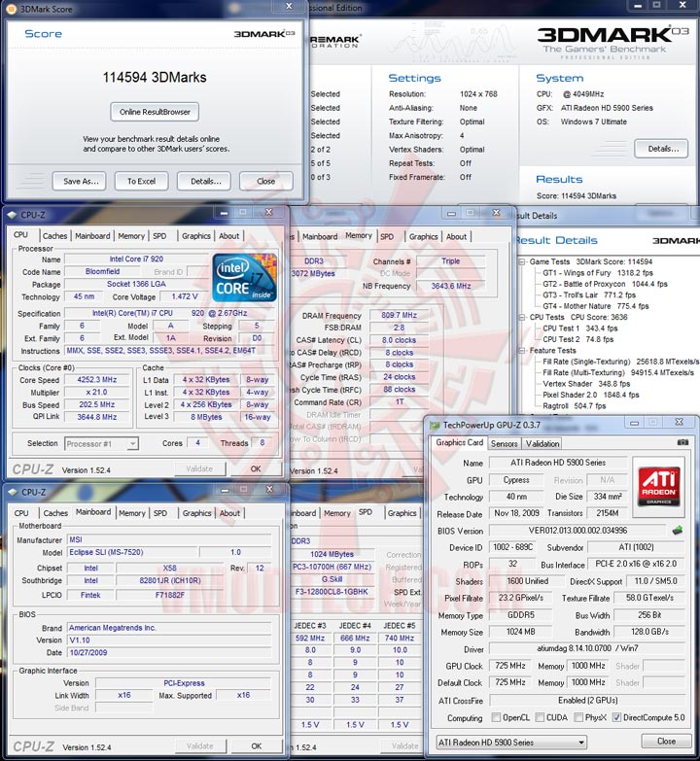Enable the PhysX checkbox in GPU-Z
The height and width of the screenshot is (761, 700).
coord(578,717)
